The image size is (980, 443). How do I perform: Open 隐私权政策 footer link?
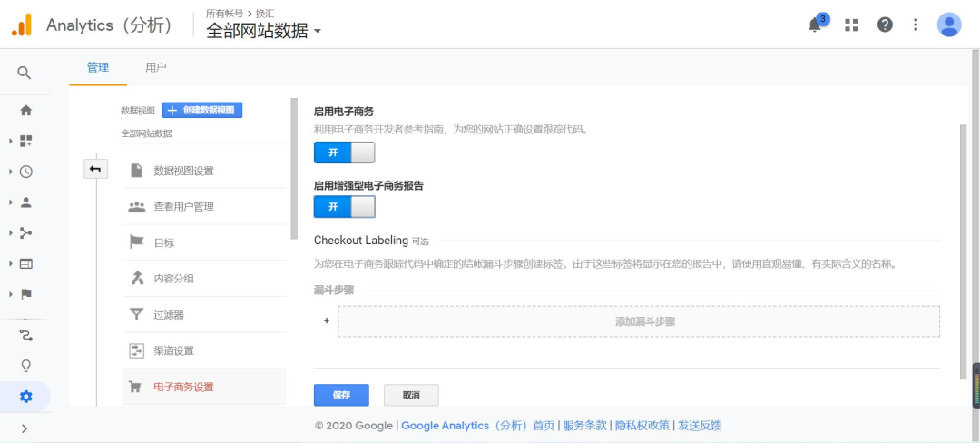[642, 426]
